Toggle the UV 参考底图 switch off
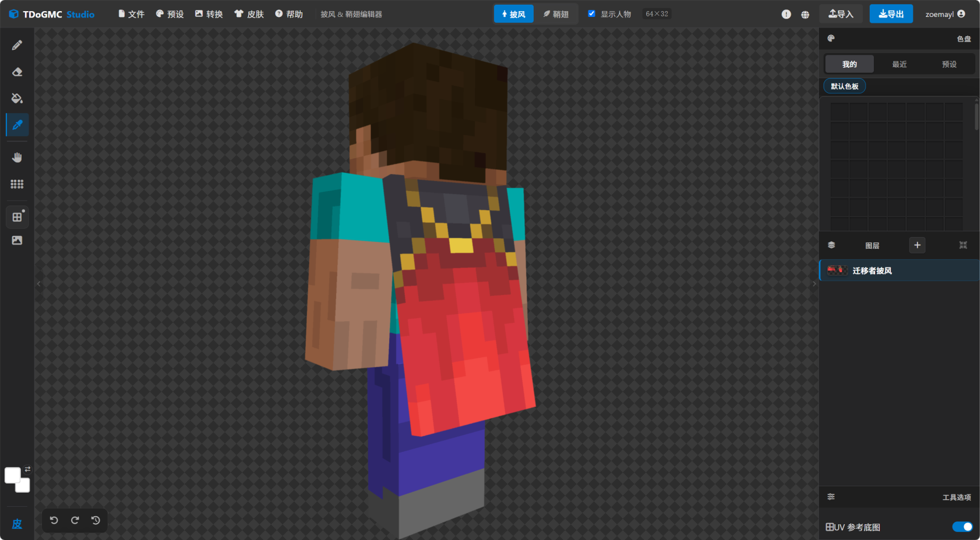This screenshot has height=540, width=980. [962, 527]
